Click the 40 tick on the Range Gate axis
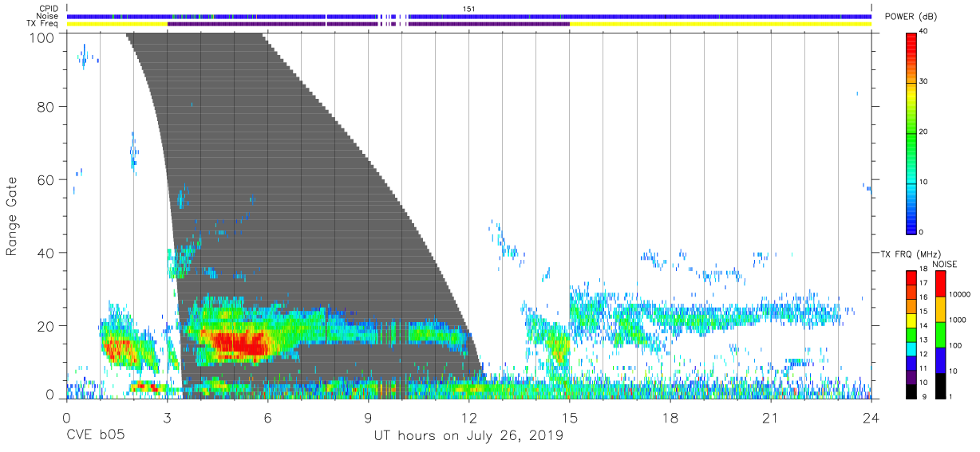 point(45,253)
